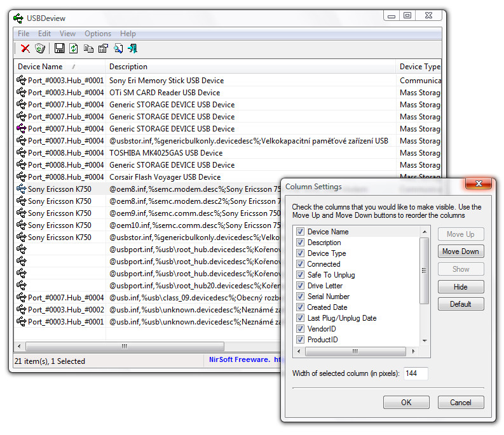
Task: Click the main window horizontal scrollbar thumb
Action: pos(125,346)
